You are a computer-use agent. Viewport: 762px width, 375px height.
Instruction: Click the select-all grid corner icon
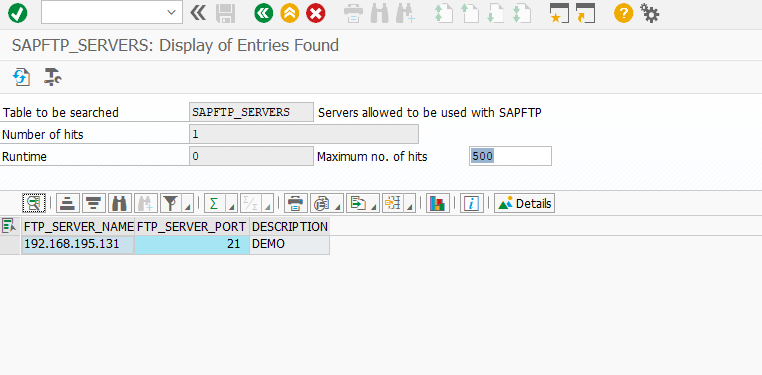coord(10,226)
